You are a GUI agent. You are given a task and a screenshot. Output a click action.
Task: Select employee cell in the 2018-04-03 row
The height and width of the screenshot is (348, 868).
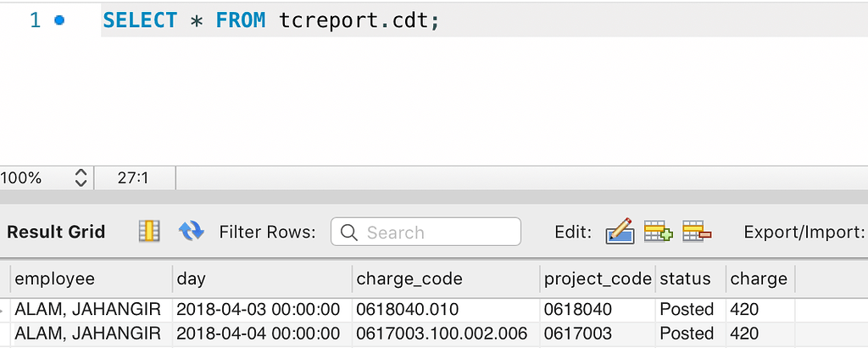[92, 309]
